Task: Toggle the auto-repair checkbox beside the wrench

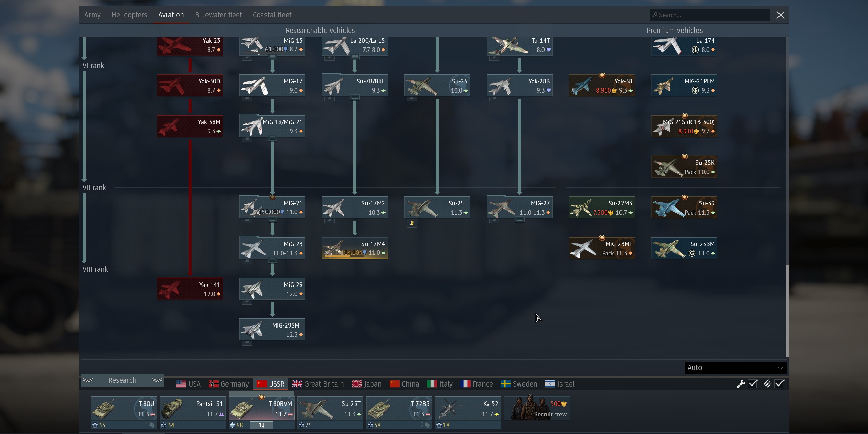Action: tap(753, 384)
